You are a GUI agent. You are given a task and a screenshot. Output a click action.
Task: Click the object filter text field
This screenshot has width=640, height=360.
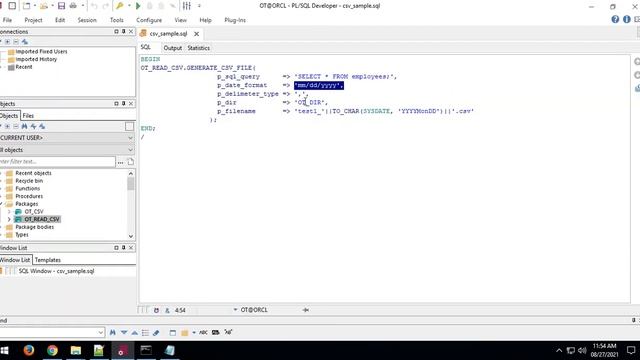click(x=58, y=162)
